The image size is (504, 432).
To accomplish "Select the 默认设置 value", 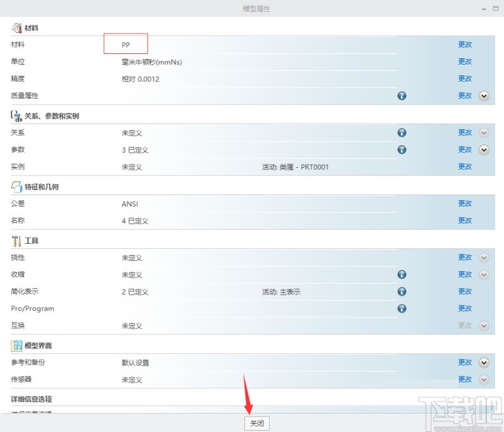I will (x=135, y=363).
